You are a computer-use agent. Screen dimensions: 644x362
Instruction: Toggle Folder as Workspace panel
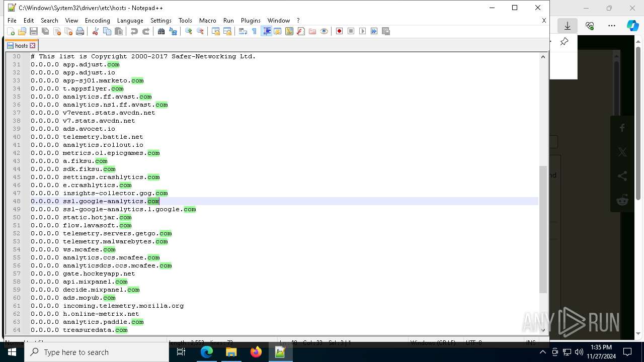(312, 31)
